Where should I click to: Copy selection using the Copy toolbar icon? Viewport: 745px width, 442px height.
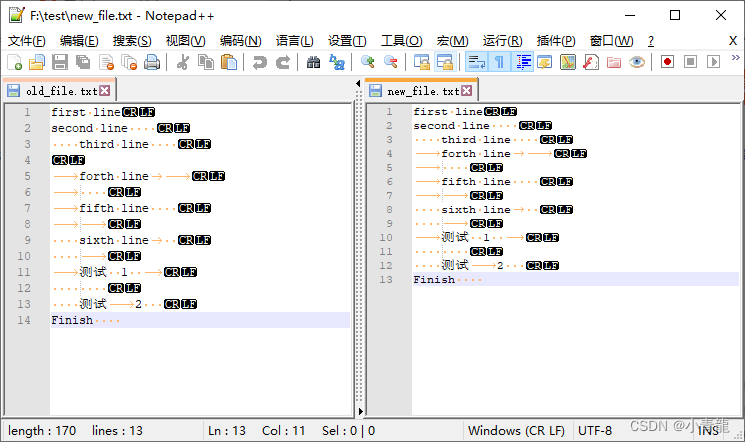click(x=206, y=62)
